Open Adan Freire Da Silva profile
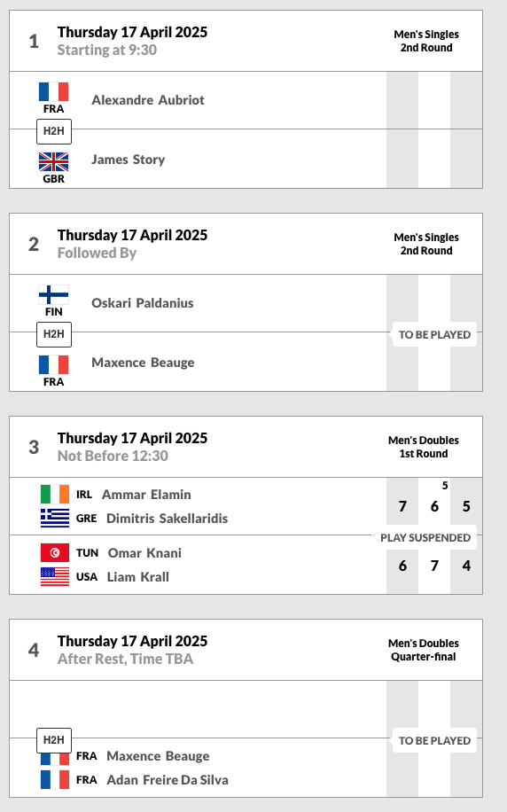 pyautogui.click(x=168, y=780)
